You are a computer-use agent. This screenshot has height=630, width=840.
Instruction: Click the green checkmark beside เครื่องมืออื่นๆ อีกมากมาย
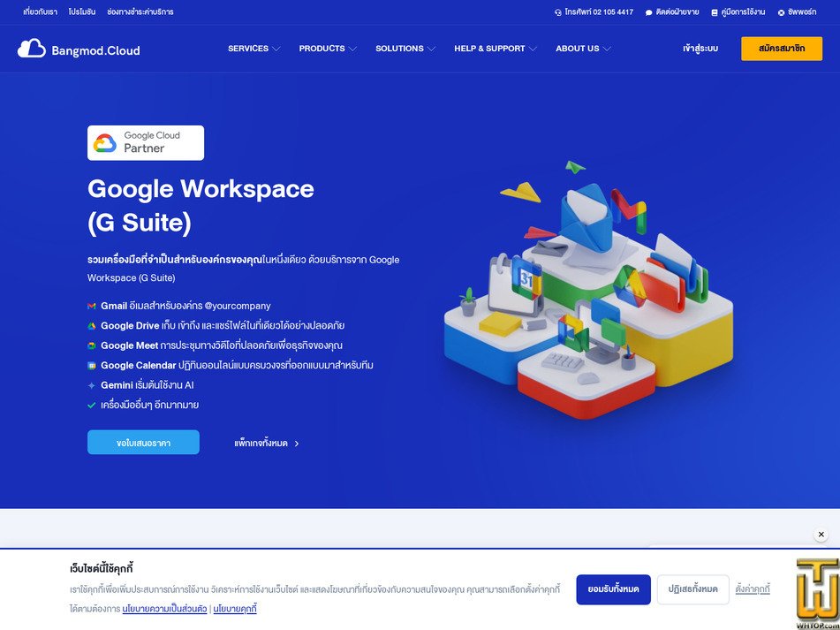tap(92, 405)
